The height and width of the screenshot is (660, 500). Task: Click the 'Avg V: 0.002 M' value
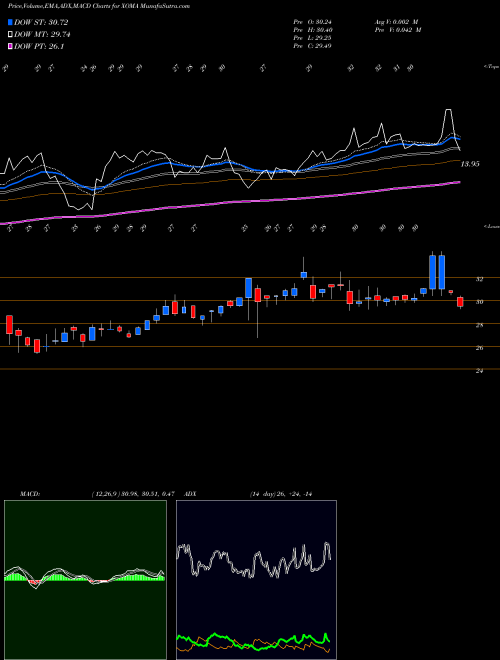(397, 22)
